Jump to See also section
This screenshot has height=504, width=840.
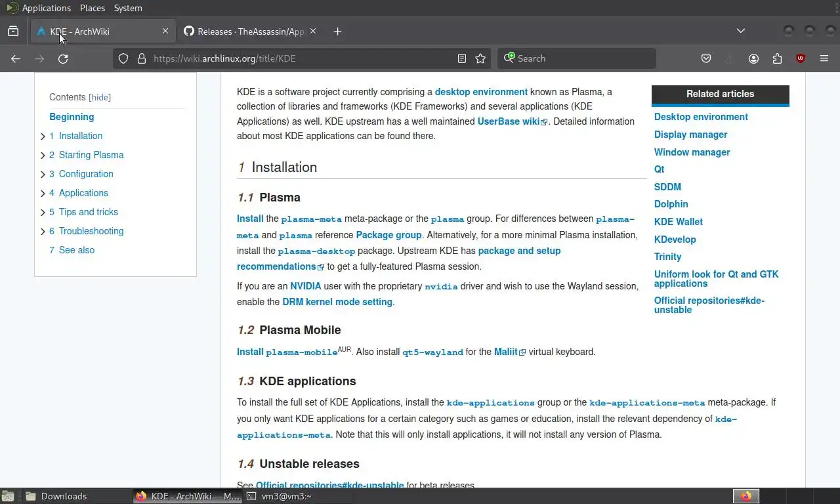click(x=72, y=250)
